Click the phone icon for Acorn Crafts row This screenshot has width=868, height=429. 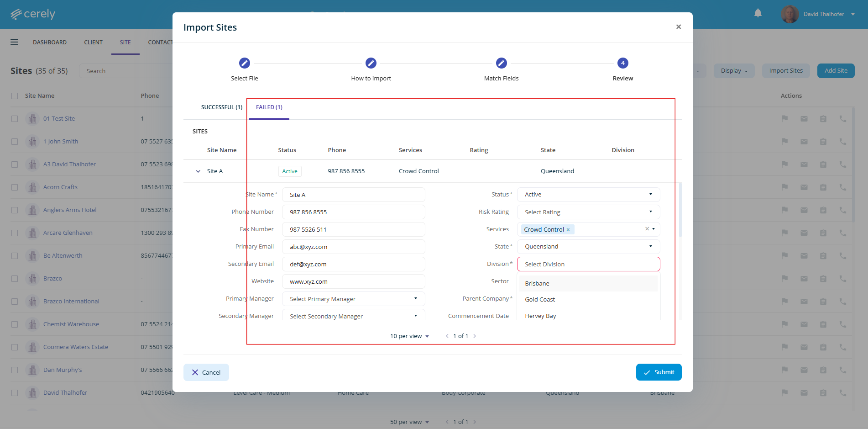(842, 187)
